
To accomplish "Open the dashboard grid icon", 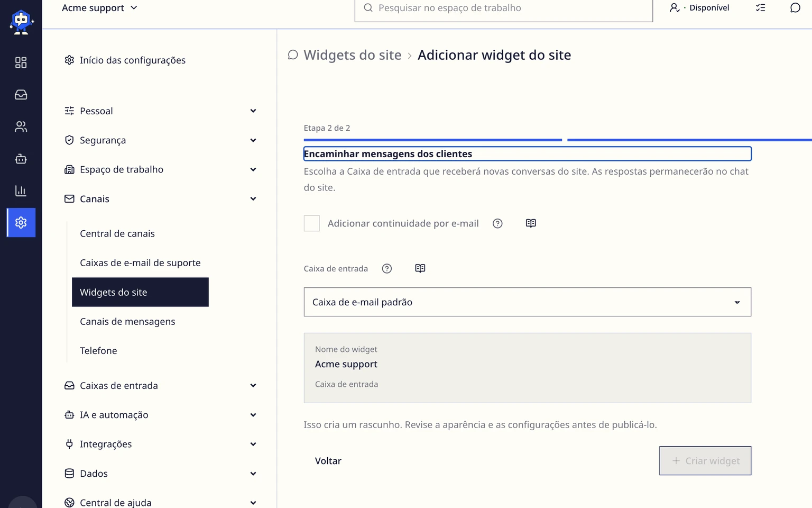I will pyautogui.click(x=21, y=63).
